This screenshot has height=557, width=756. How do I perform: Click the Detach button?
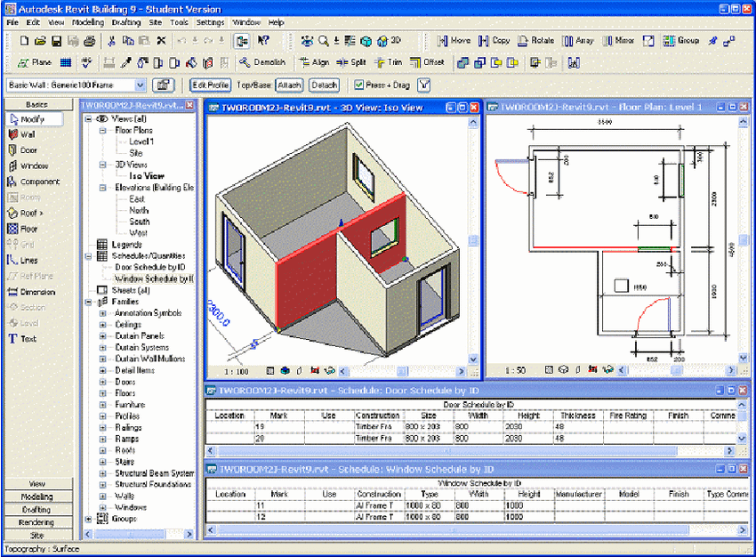click(324, 85)
